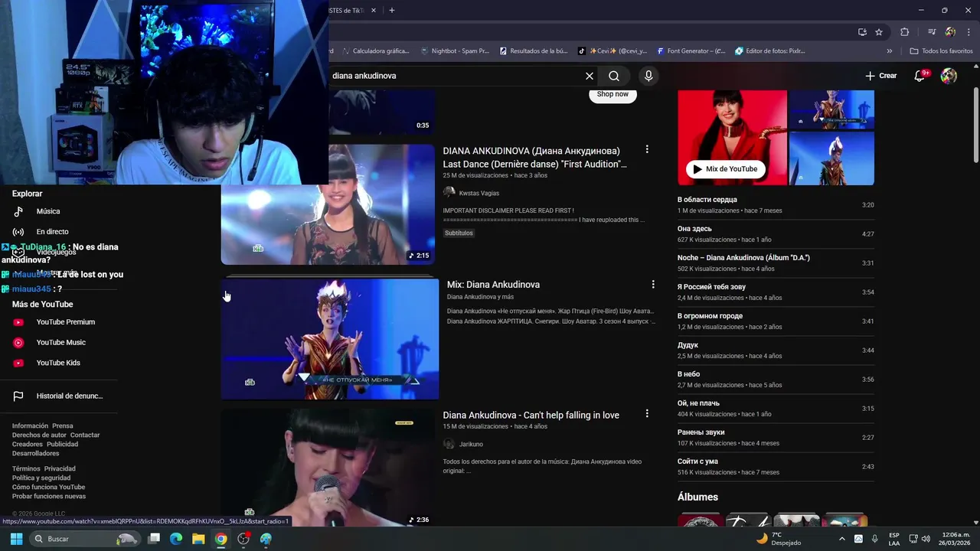
Task: Close the TikTok browser tab
Action: click(374, 10)
